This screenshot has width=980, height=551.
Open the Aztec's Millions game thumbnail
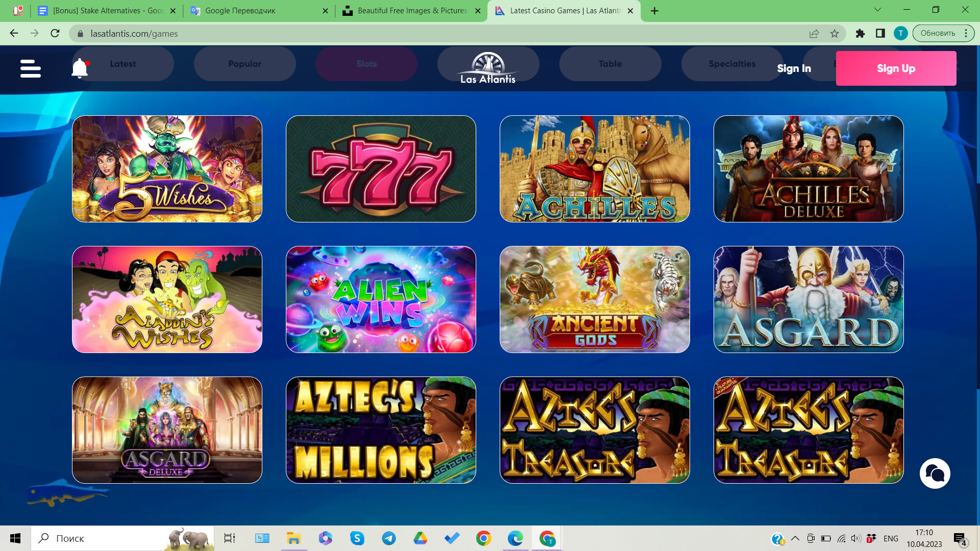coord(381,430)
